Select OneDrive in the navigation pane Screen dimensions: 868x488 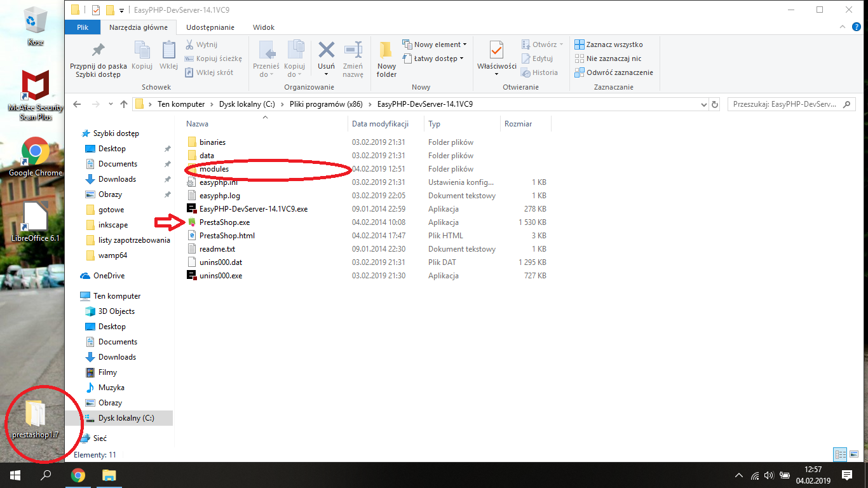pyautogui.click(x=102, y=276)
